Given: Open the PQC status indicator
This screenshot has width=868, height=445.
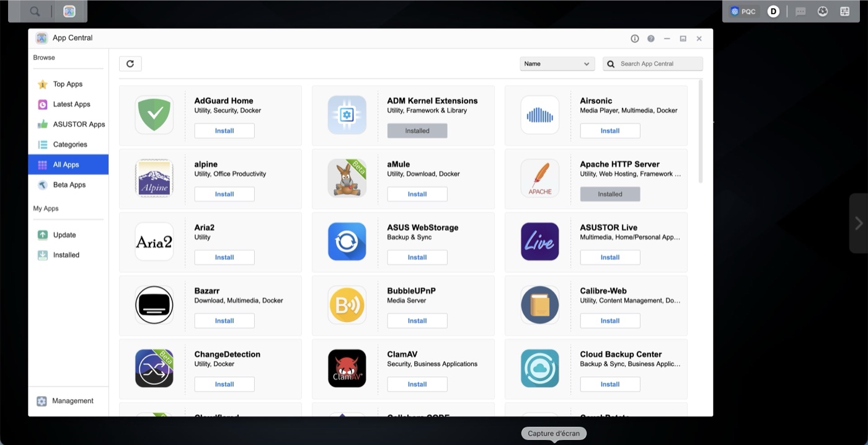Looking at the screenshot, I should click(x=743, y=11).
